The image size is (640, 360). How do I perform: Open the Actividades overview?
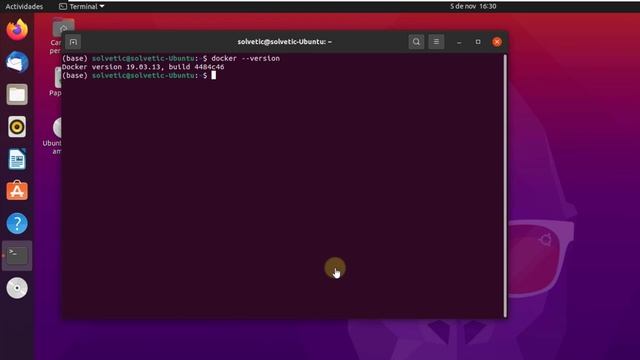[24, 7]
